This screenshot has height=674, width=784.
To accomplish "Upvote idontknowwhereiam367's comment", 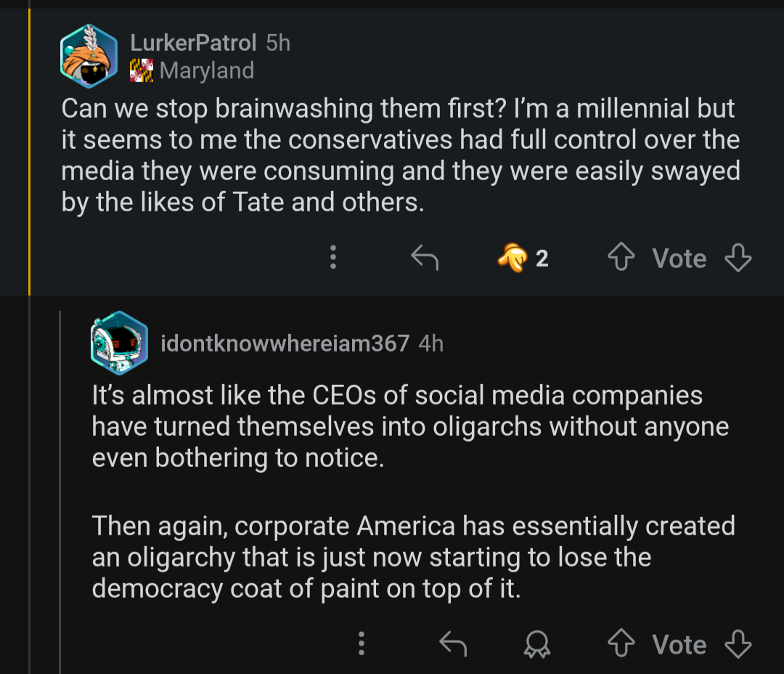I will tap(621, 644).
